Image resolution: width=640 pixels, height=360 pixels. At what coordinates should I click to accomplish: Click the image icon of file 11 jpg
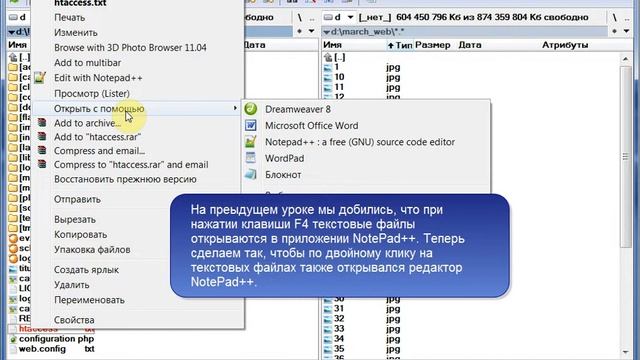328,87
